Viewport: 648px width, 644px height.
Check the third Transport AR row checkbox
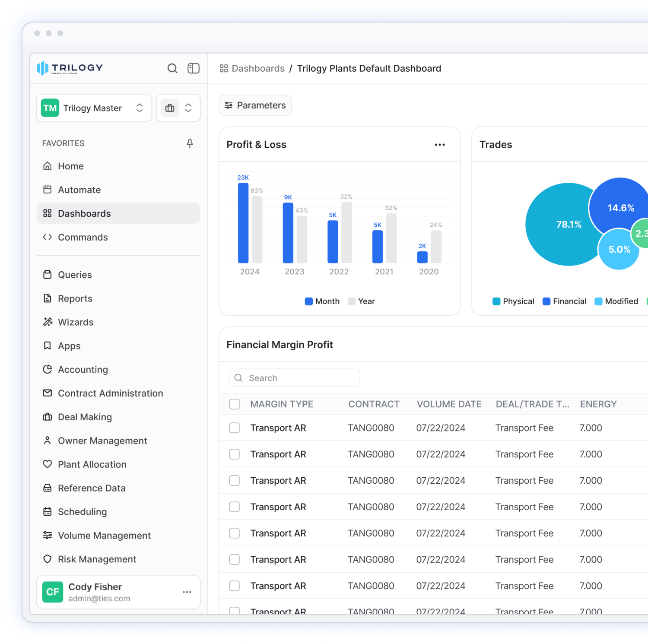pos(235,481)
